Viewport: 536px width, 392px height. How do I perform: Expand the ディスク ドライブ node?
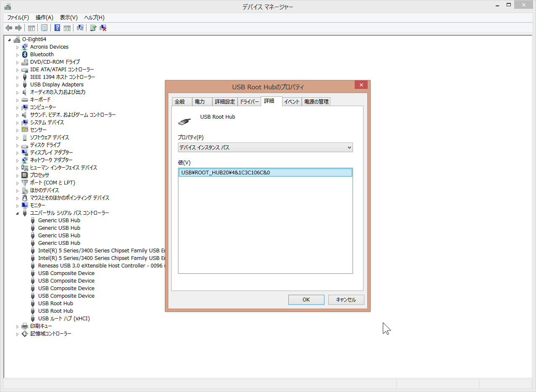pos(18,145)
